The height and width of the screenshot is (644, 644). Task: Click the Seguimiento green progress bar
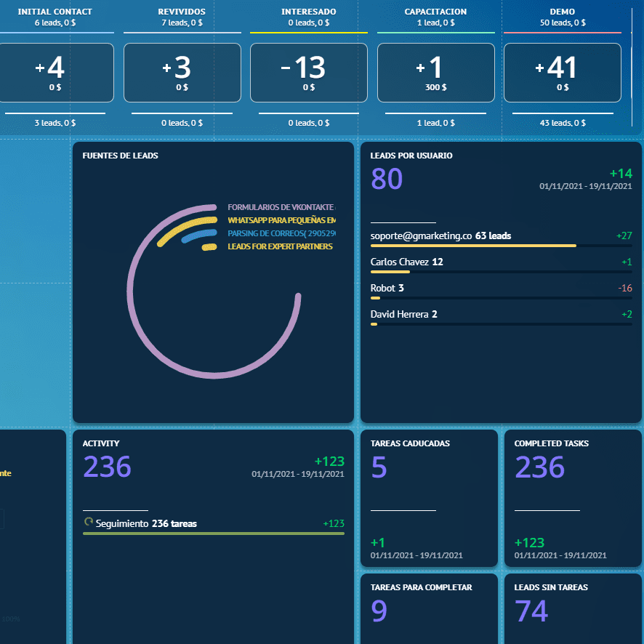(213, 534)
